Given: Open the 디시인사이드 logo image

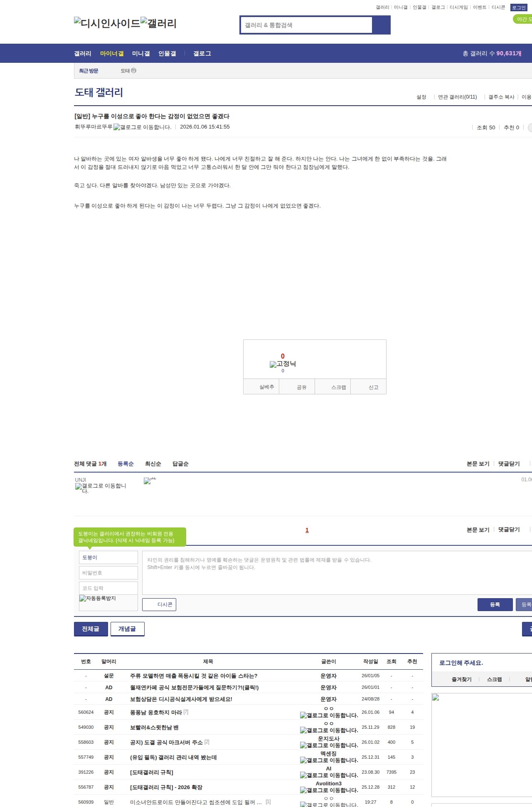Looking at the screenshot, I should tap(107, 23).
